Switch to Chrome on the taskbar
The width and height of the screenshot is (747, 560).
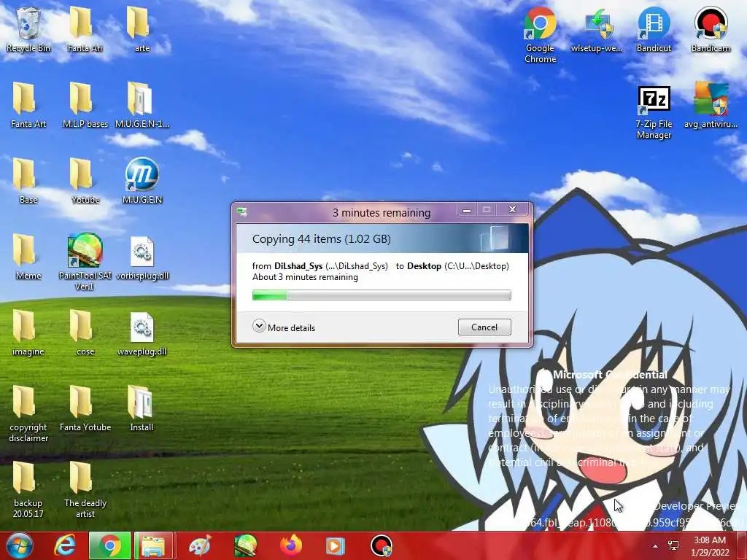pos(110,545)
